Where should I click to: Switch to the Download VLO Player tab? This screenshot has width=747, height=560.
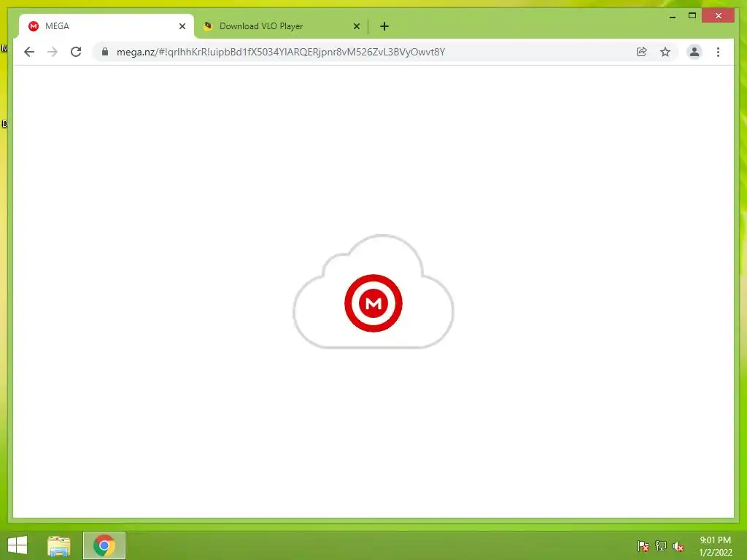coord(281,26)
